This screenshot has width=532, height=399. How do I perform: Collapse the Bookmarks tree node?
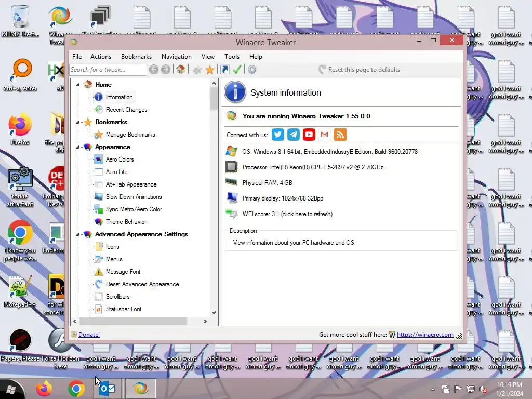77,122
